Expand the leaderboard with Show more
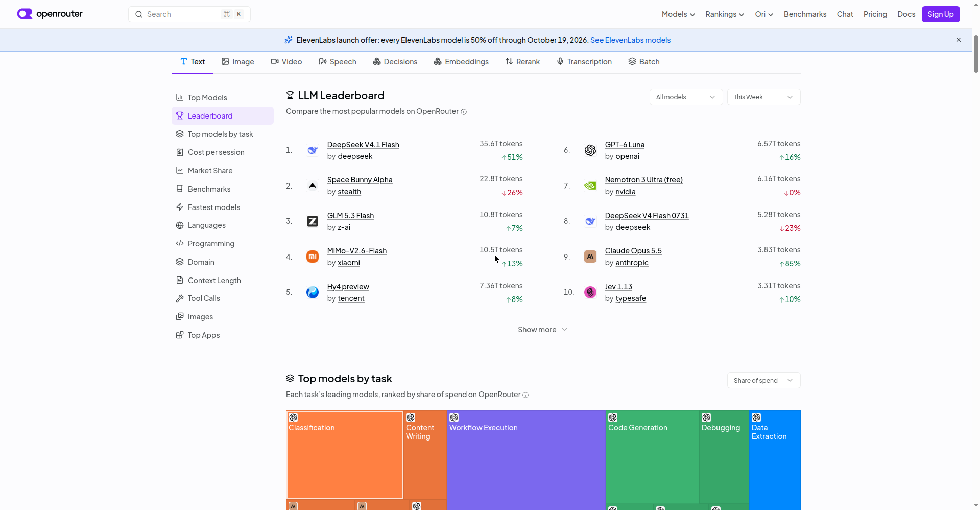The image size is (980, 510). (x=542, y=330)
